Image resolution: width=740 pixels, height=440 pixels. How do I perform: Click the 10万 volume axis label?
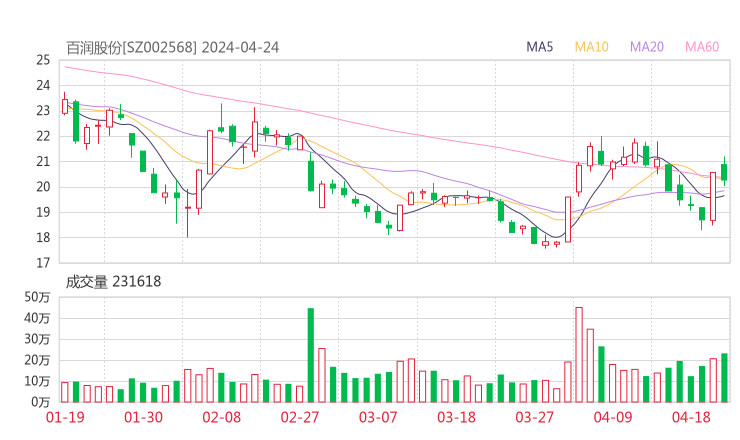[37, 381]
